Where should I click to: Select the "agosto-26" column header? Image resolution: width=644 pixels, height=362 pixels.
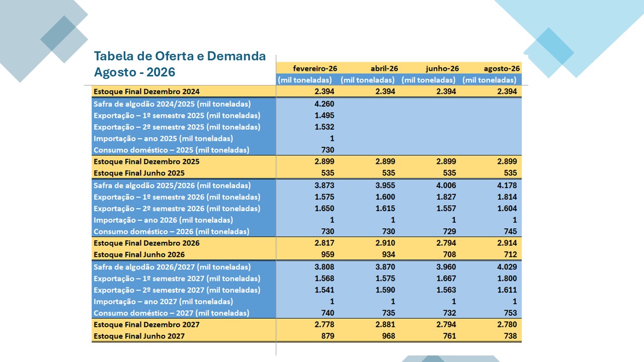coord(502,68)
